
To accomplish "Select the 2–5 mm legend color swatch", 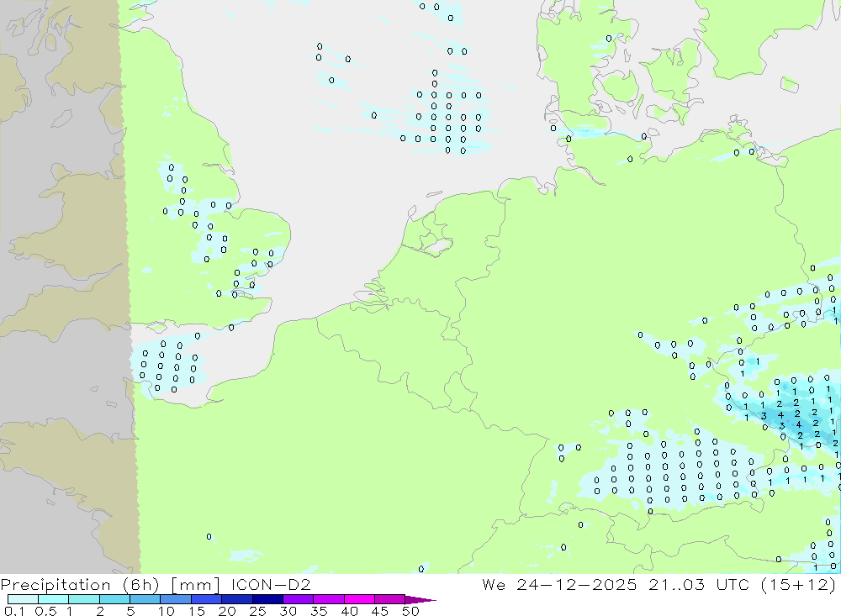I will (x=114, y=599).
